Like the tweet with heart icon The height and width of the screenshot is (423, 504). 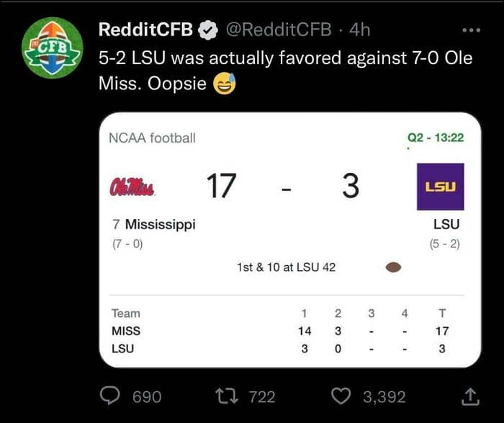tap(341, 396)
